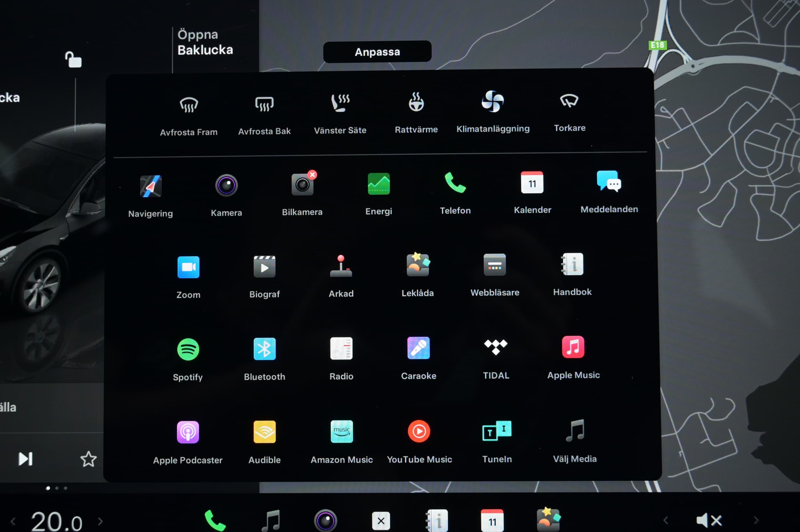The height and width of the screenshot is (532, 800).
Task: Open the Meddelanden app
Action: pyautogui.click(x=609, y=181)
